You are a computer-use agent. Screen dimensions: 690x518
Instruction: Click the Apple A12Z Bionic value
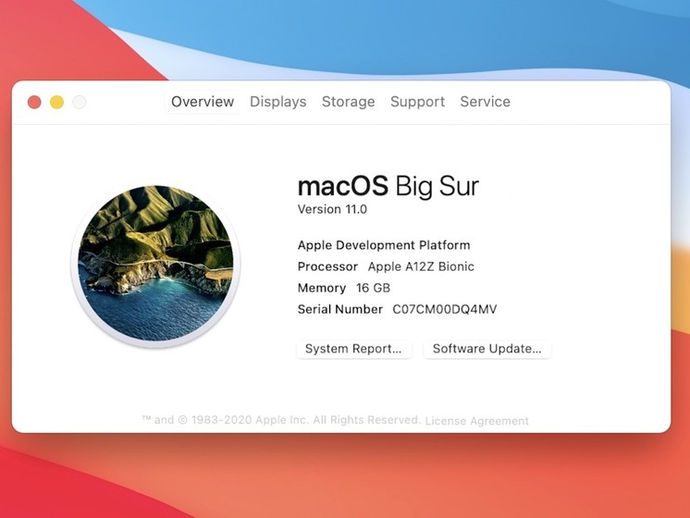pyautogui.click(x=421, y=267)
